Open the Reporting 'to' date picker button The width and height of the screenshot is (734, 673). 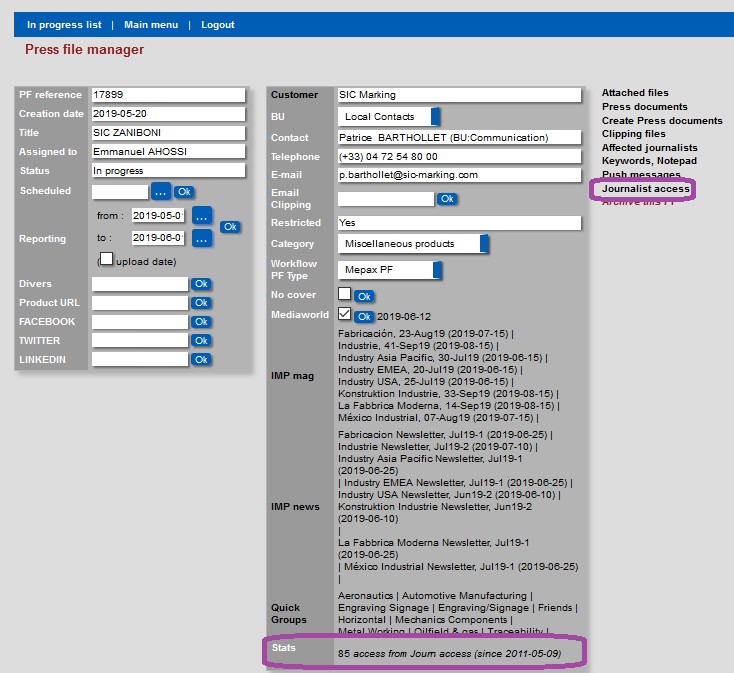point(202,238)
